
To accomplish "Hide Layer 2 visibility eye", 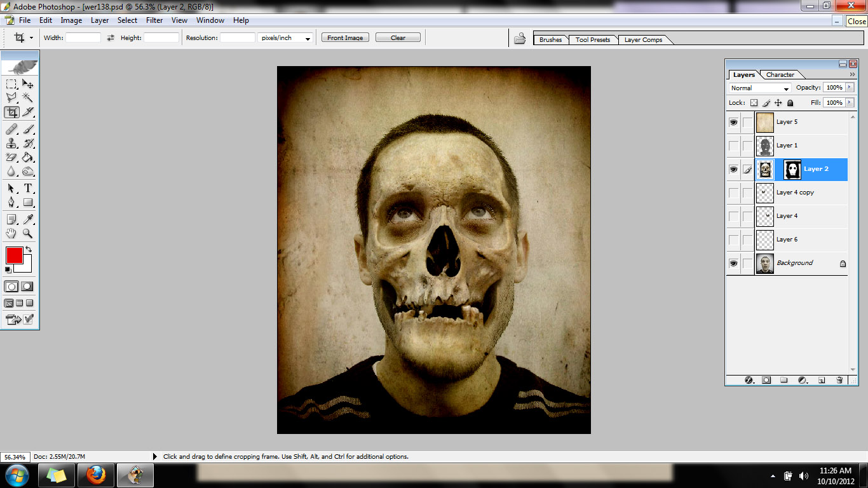I will click(x=733, y=169).
